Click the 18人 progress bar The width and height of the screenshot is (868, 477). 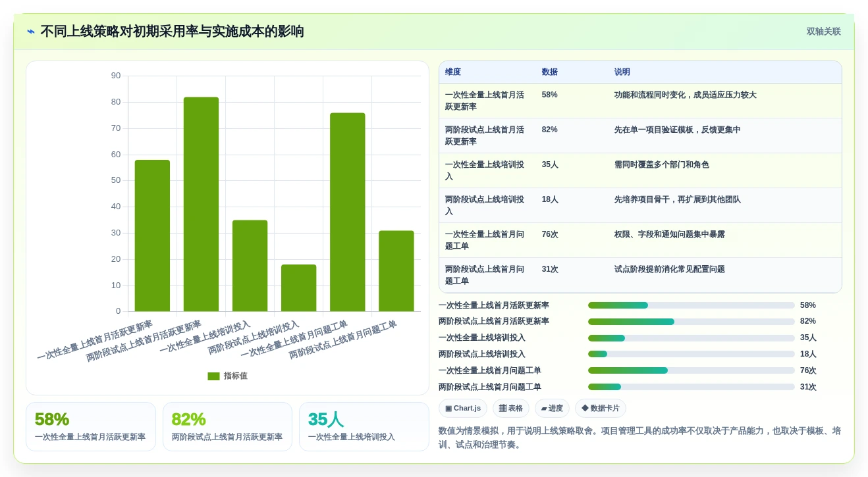tap(692, 354)
